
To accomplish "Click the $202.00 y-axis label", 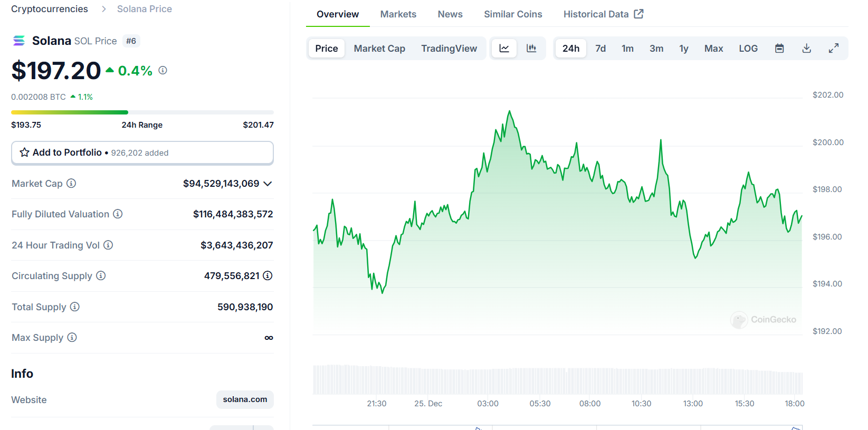I will [x=828, y=95].
